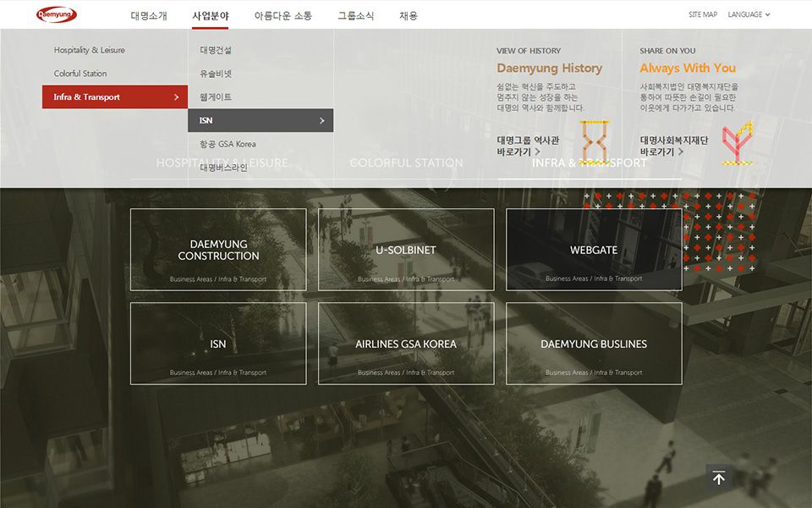Open the DAEMYUNG CONSTRUCTION tile
812x508 pixels.
218,250
